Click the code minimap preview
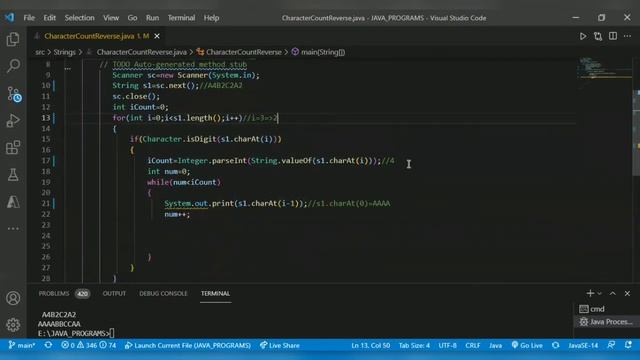Viewport: 640px width, 360px height. point(604,68)
